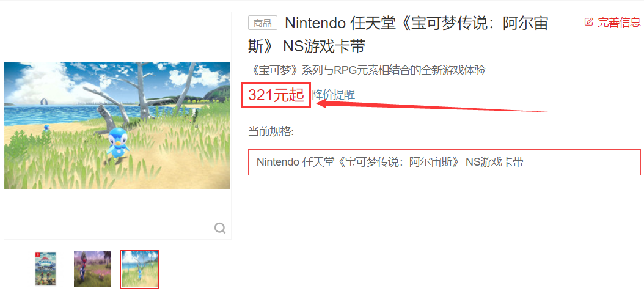
Task: Click the small distant Piplup near the shore
Action: (x=47, y=128)
